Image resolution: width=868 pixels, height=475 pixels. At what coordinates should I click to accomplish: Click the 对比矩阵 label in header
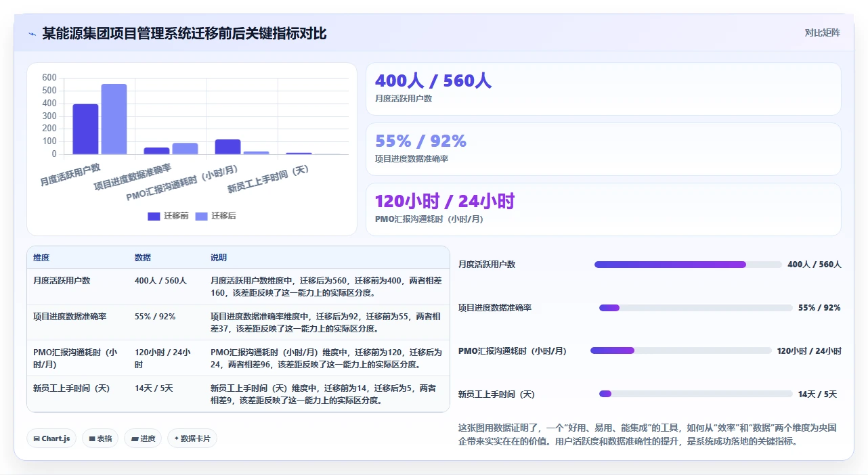[x=822, y=32]
